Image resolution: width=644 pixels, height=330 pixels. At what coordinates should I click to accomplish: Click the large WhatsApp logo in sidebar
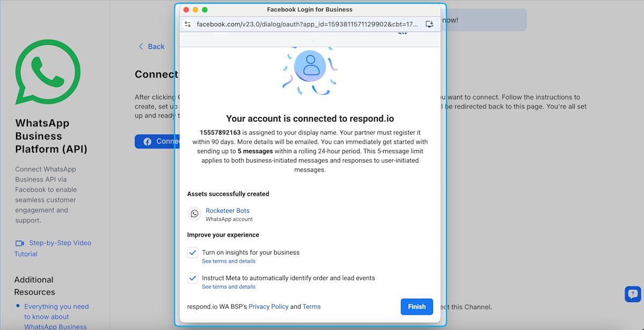pos(48,72)
